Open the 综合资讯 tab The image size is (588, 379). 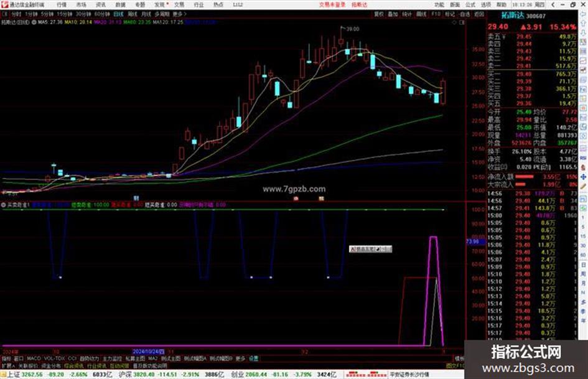coord(74,365)
